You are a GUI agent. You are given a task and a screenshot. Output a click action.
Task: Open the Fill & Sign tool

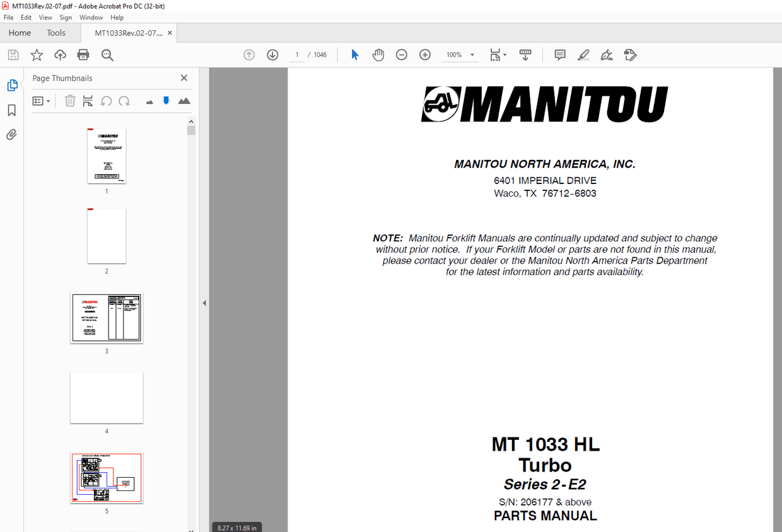(607, 55)
